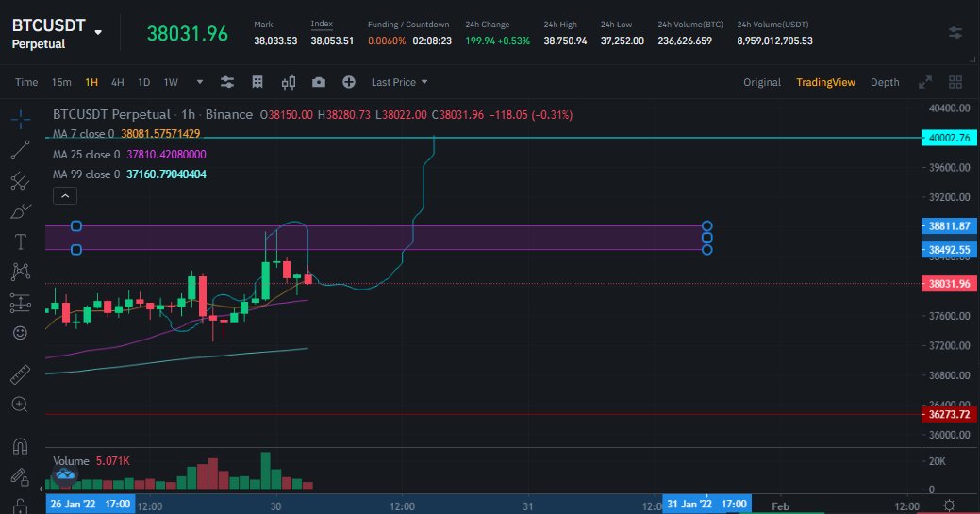Screen dimensions: 980x514
Task: Select the 15m interval
Action: coord(61,82)
